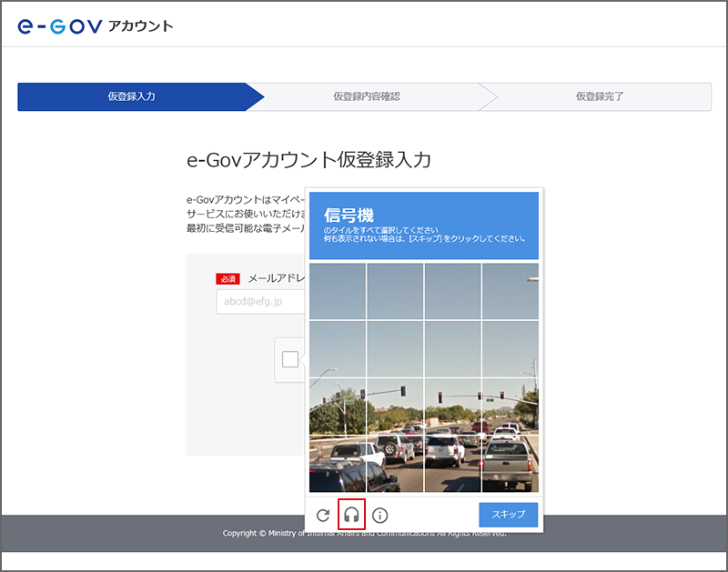Click the スキップ button
The width and height of the screenshot is (728, 572).
pos(509,515)
